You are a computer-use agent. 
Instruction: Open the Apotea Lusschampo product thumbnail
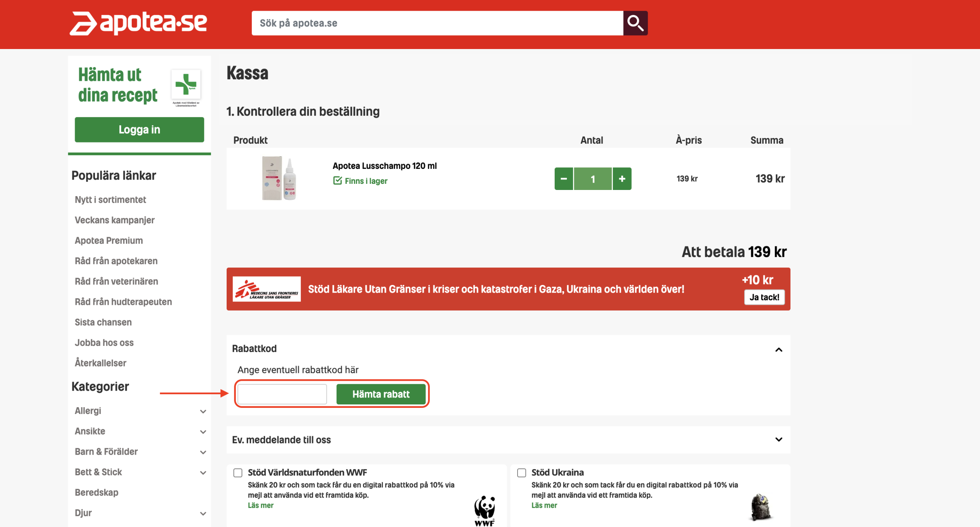tap(279, 178)
